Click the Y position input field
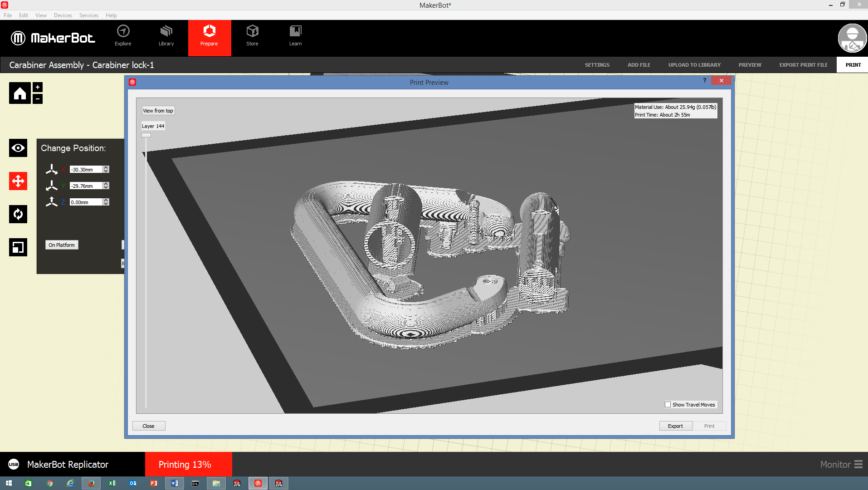 pos(86,186)
